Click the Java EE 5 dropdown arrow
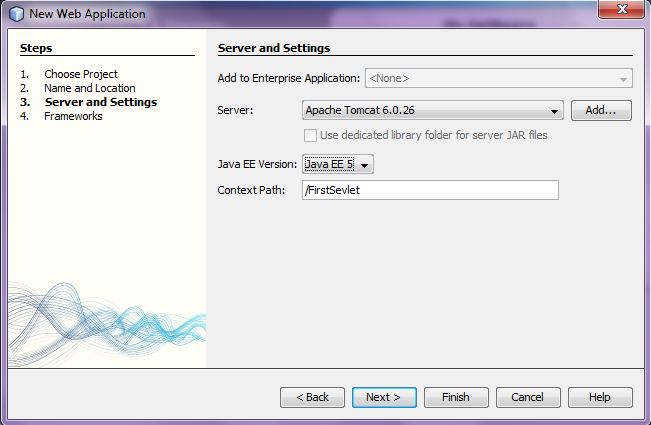This screenshot has width=651, height=425. (x=365, y=165)
